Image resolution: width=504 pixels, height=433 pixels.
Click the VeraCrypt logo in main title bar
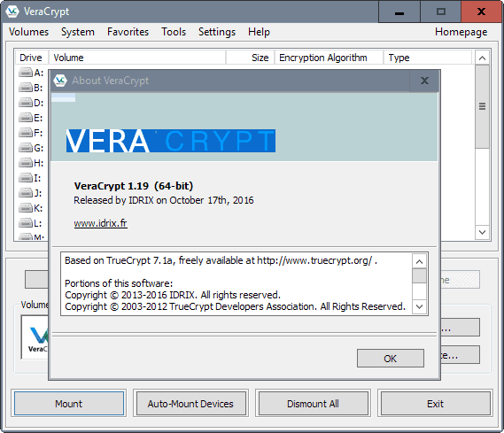coord(12,12)
